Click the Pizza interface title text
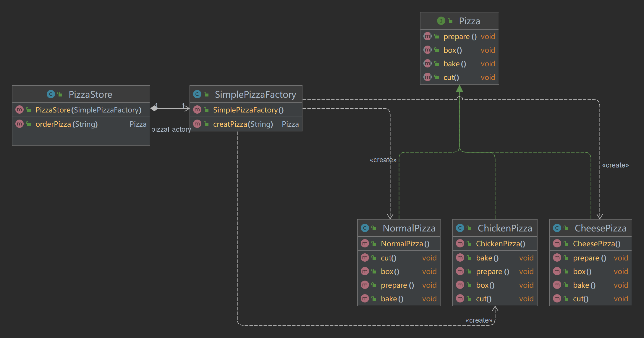The width and height of the screenshot is (644, 338). [x=469, y=21]
